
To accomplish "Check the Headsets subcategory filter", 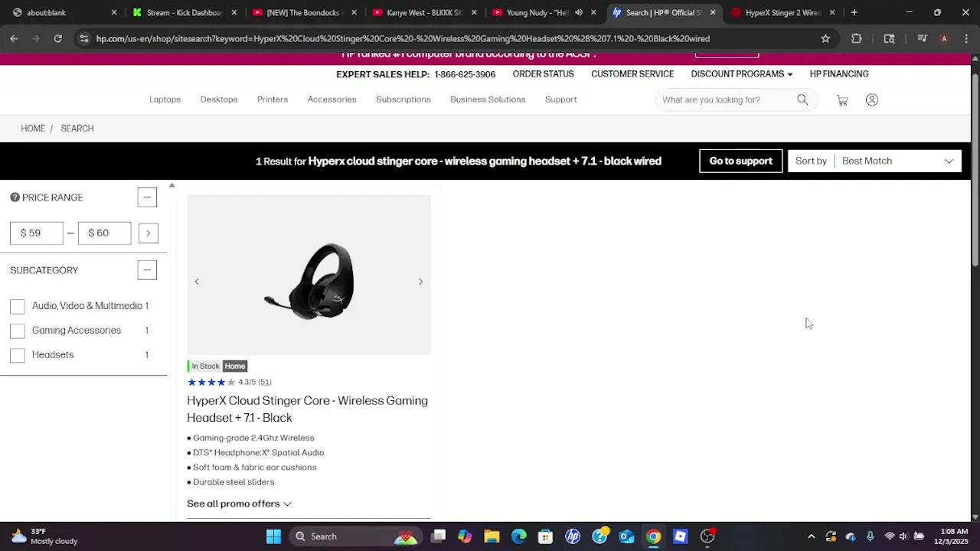I will (18, 355).
